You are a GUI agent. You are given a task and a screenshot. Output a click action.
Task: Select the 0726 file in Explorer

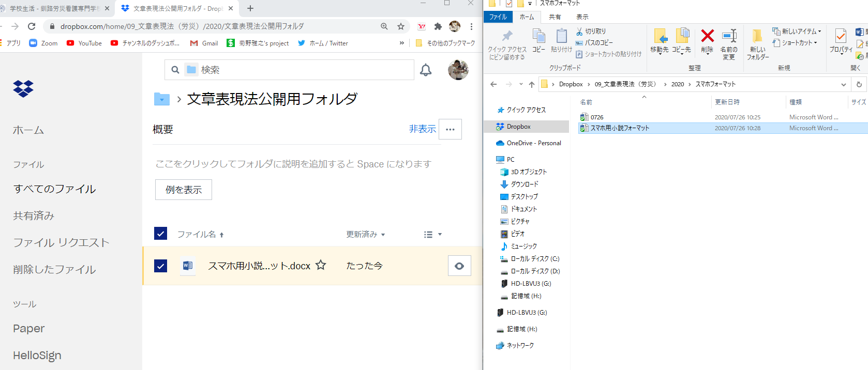(597, 117)
